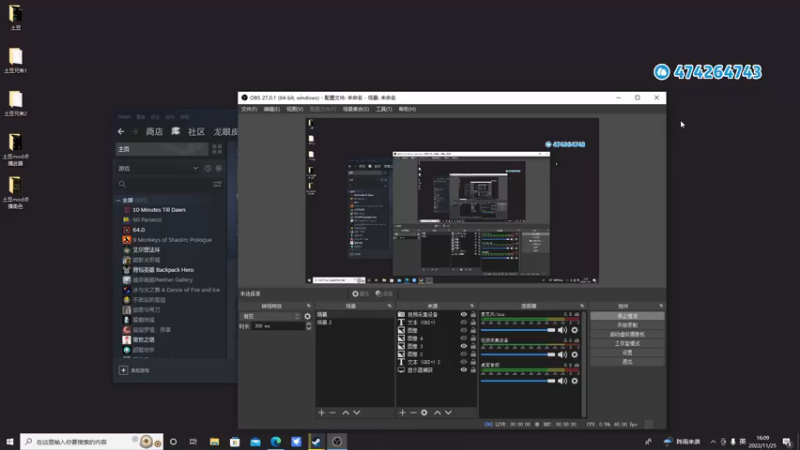
Task: Add a new source with the plus icon
Action: [x=403, y=412]
